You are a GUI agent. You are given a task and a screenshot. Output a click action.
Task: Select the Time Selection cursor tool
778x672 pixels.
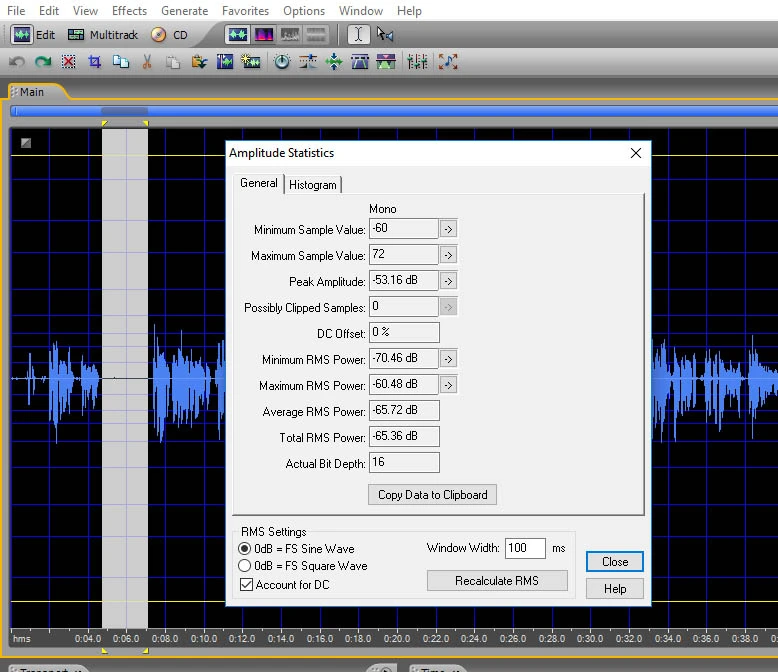(x=359, y=35)
